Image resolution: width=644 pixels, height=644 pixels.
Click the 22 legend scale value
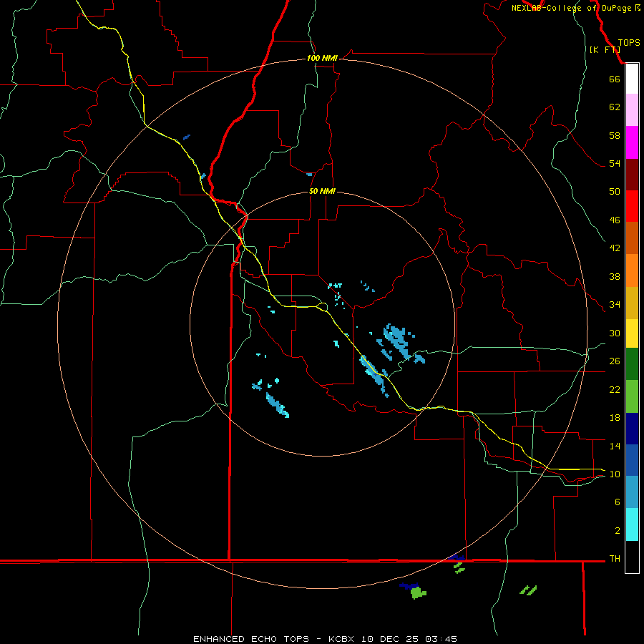pyautogui.click(x=615, y=389)
